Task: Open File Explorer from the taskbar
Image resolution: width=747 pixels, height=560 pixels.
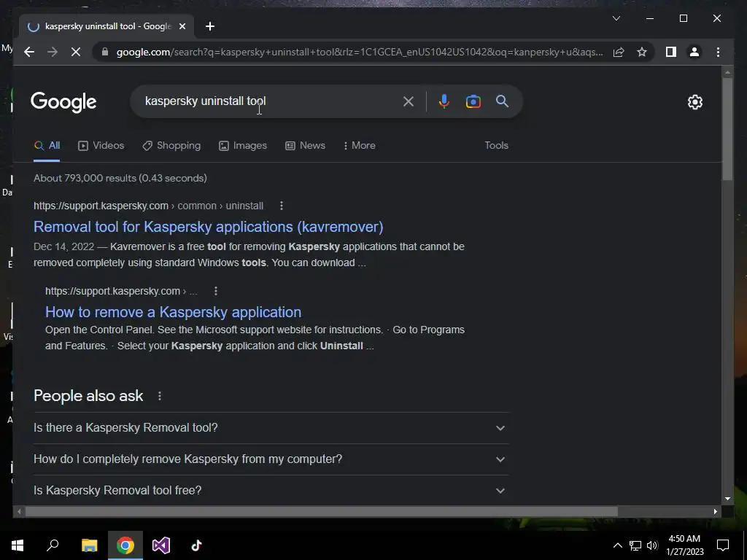Action: click(x=89, y=545)
